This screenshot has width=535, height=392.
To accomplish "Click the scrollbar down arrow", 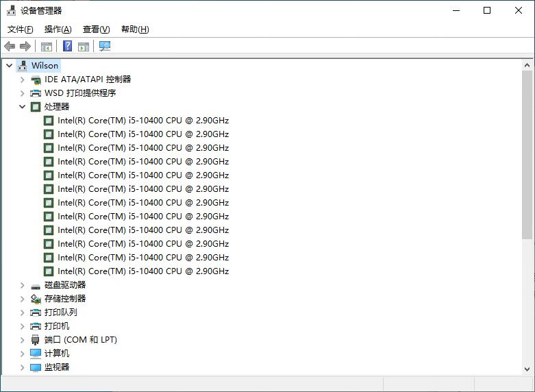I will point(527,369).
